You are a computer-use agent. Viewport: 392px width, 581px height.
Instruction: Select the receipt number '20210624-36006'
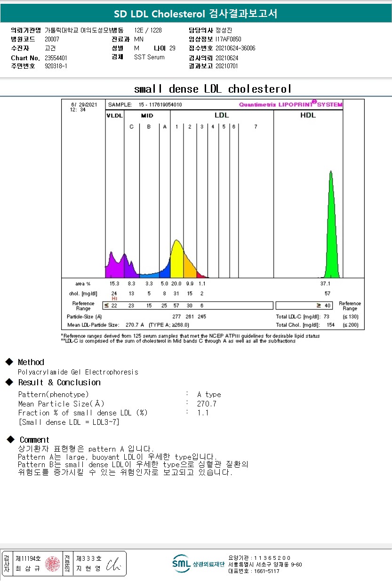click(235, 48)
